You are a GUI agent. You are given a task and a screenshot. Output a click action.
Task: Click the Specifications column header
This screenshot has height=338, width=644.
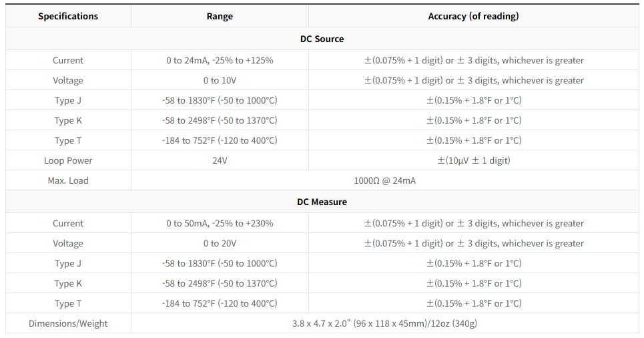68,16
